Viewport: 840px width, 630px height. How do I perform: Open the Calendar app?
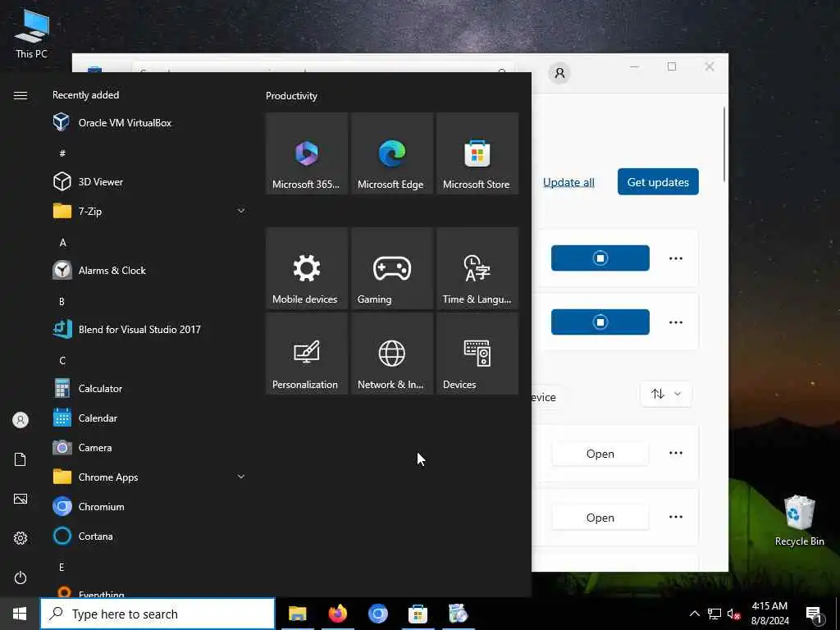point(148,418)
